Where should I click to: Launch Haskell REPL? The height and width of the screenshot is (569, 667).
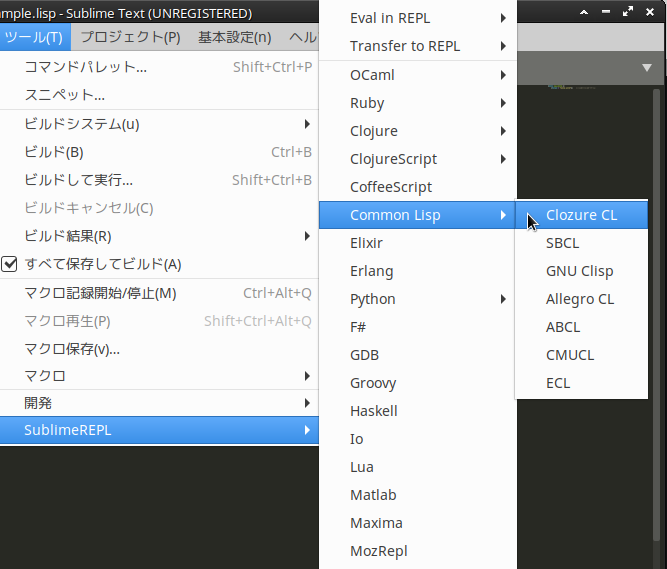point(418,411)
